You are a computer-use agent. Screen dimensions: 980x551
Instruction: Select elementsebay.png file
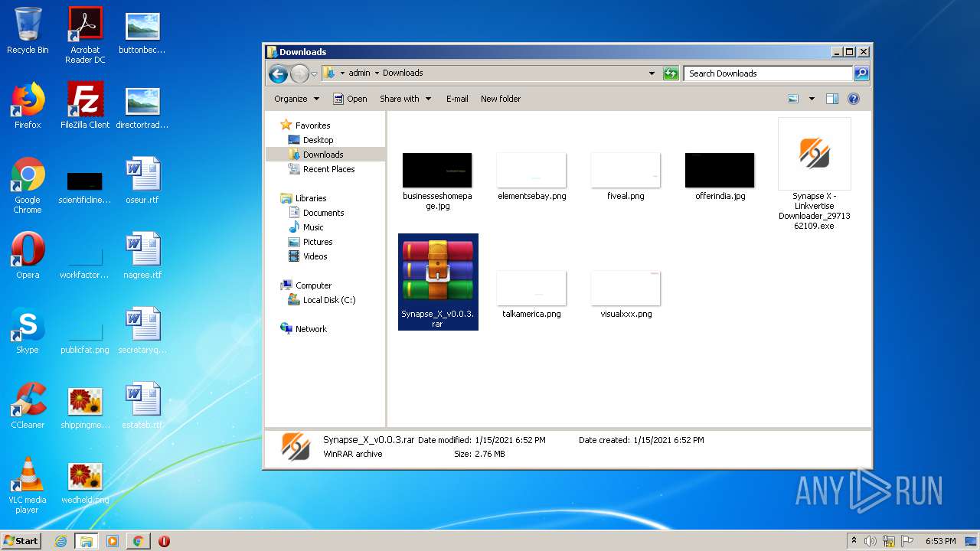pyautogui.click(x=531, y=176)
